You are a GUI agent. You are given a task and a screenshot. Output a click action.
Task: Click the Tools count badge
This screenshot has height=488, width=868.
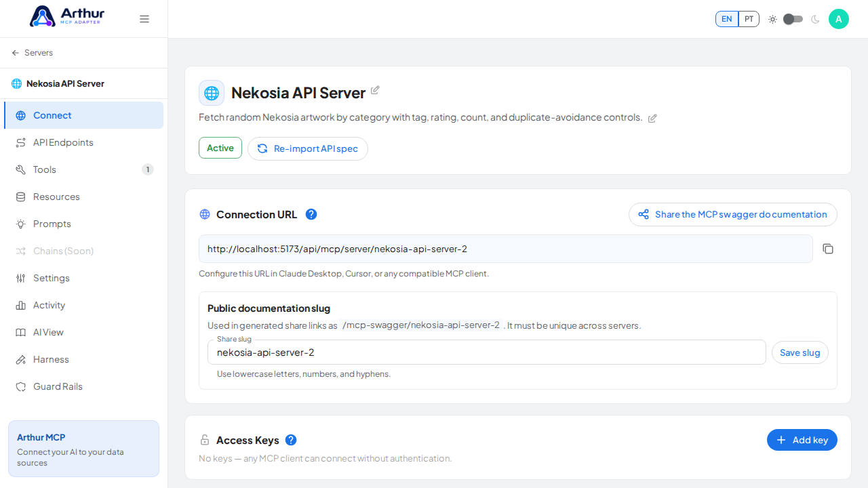click(x=148, y=169)
